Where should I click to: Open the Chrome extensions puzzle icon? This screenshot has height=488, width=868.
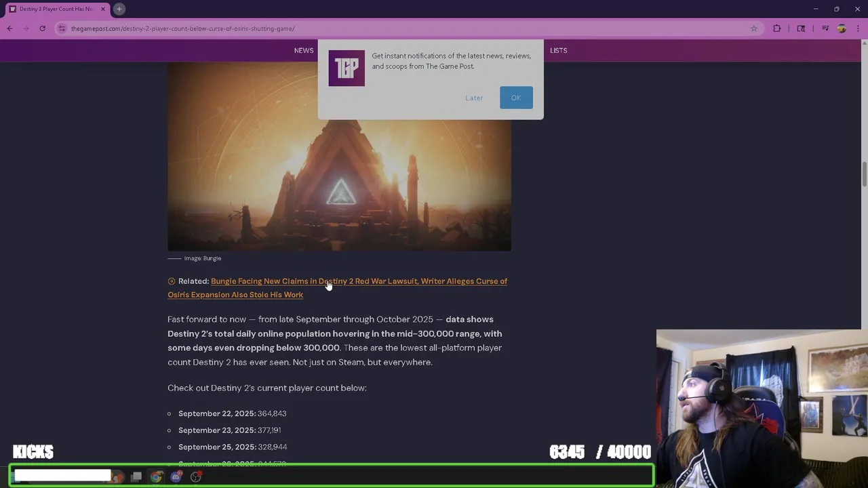pos(777,28)
